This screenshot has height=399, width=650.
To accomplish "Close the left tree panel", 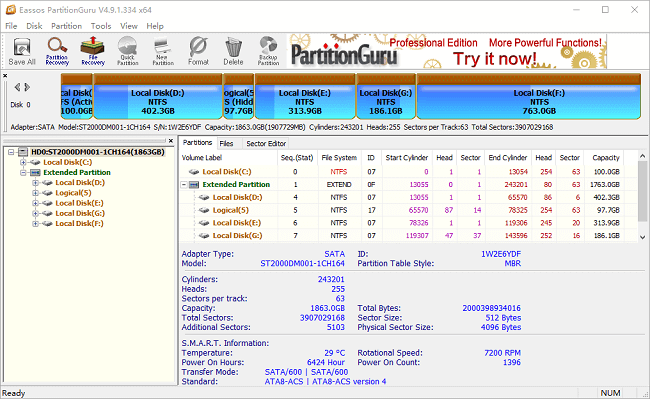I will click(x=170, y=141).
